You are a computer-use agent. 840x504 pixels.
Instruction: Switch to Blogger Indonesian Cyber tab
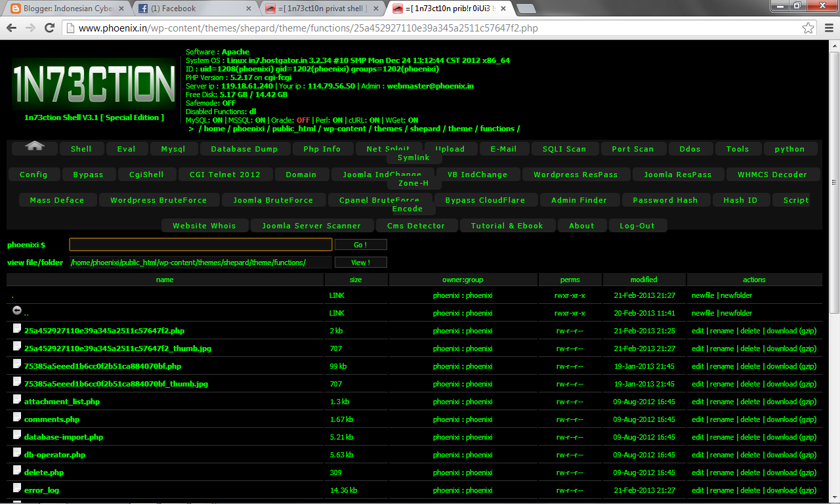click(x=68, y=9)
